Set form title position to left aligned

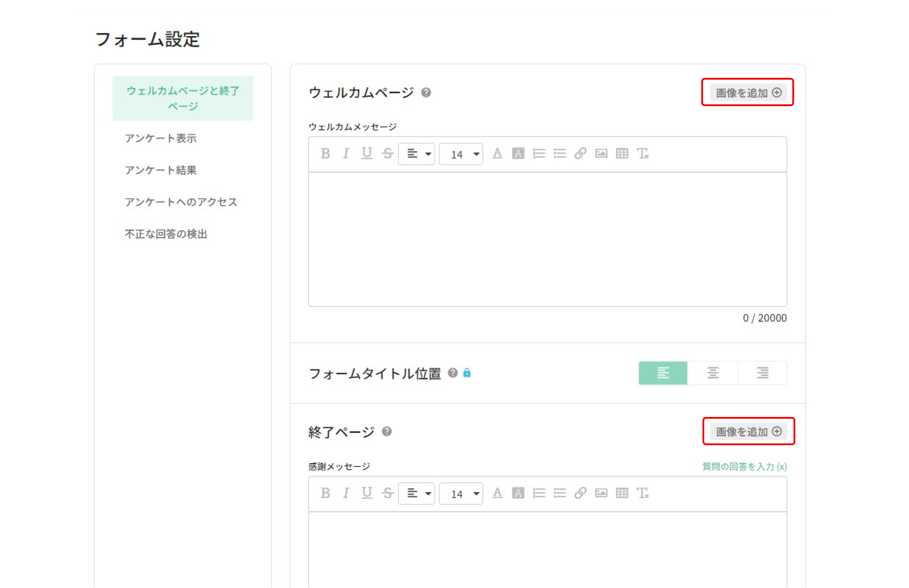pos(663,373)
